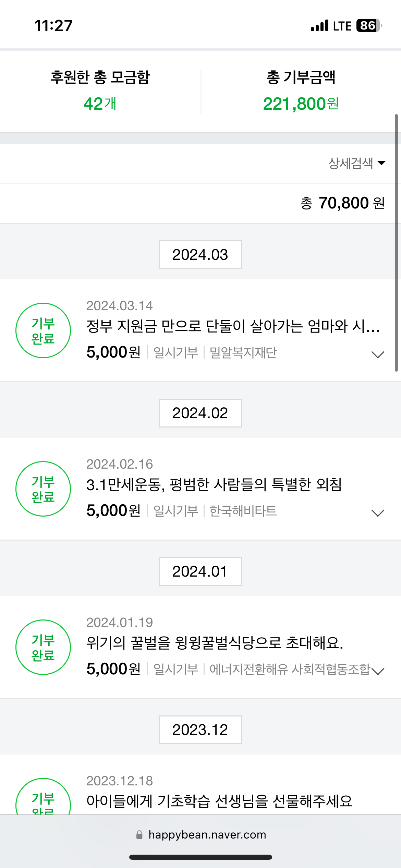401x868 pixels.
Task: Expand the 밀알복지재단 donation details chevron
Action: tap(378, 354)
